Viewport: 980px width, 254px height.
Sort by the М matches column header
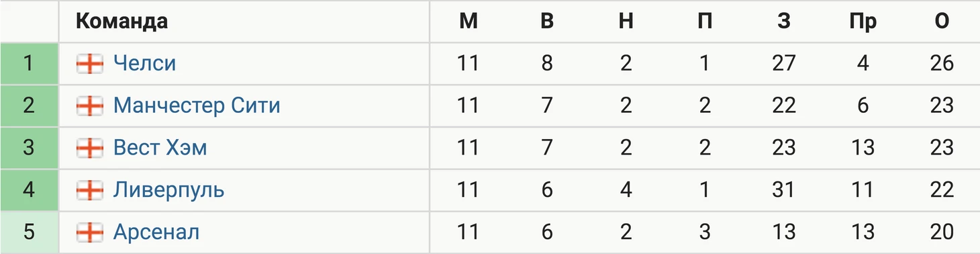[x=469, y=22]
